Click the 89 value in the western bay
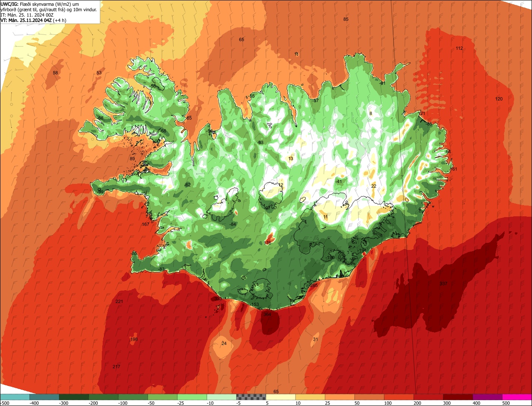Screen dimensions: 532x406 click(133, 159)
